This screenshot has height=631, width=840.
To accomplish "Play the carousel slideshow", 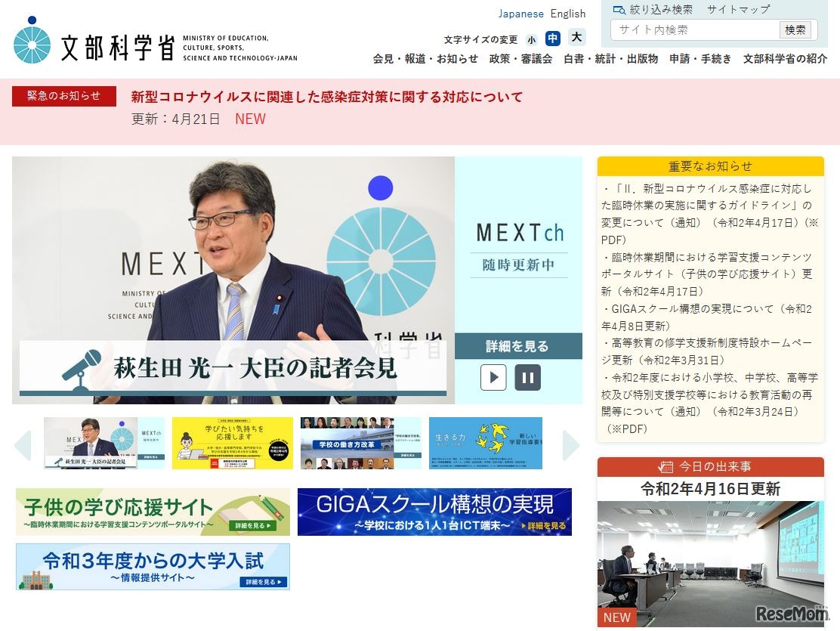I will coord(493,378).
